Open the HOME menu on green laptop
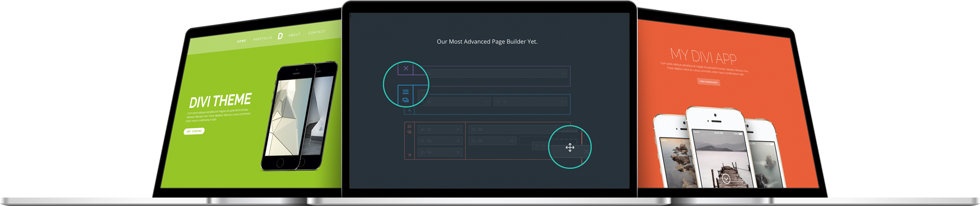This screenshot has width=980, height=206. click(x=241, y=41)
